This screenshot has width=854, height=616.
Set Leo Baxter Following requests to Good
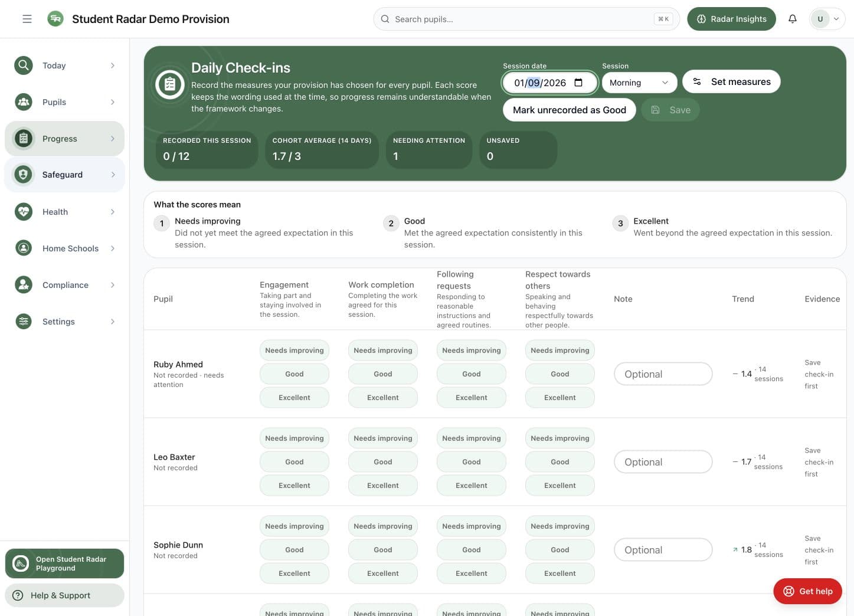(x=472, y=462)
